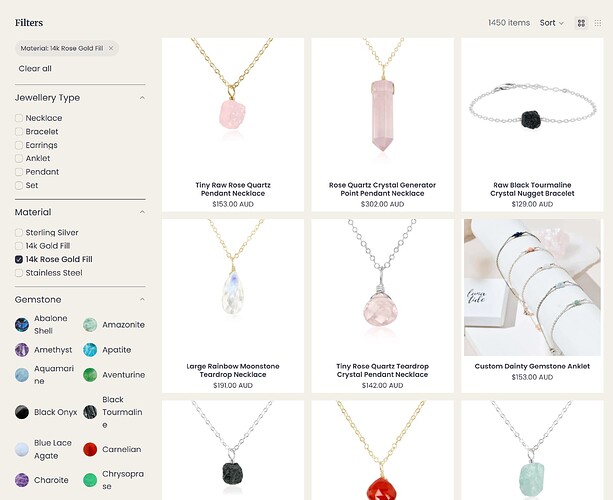Select the Abalone Shell gemstone swatch
Image resolution: width=613 pixels, height=500 pixels.
[x=22, y=325]
